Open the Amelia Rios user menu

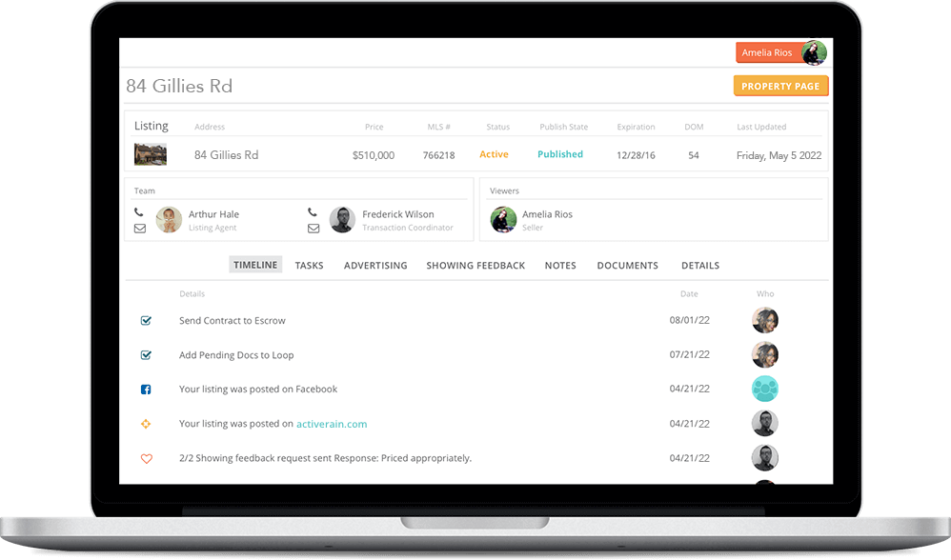click(x=780, y=53)
